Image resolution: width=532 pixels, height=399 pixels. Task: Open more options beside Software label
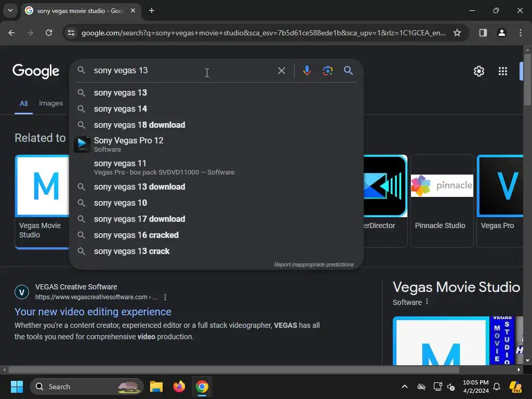click(427, 302)
